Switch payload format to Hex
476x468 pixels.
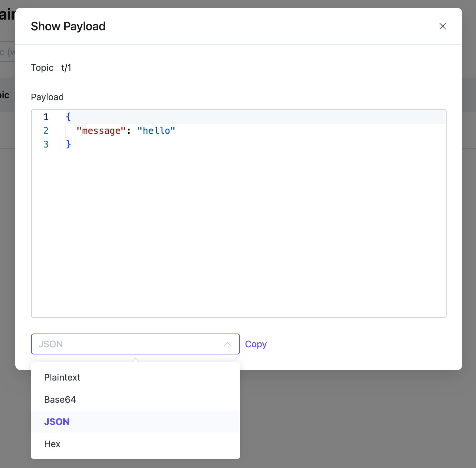pos(52,444)
